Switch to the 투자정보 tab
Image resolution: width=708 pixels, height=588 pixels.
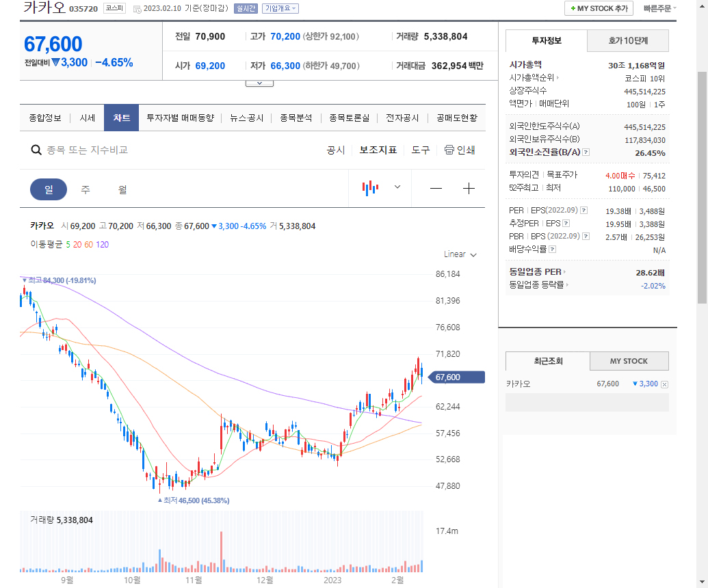(x=547, y=40)
